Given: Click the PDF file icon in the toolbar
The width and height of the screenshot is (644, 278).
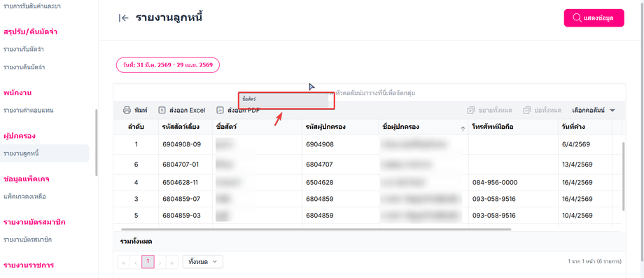Looking at the screenshot, I should tap(220, 111).
